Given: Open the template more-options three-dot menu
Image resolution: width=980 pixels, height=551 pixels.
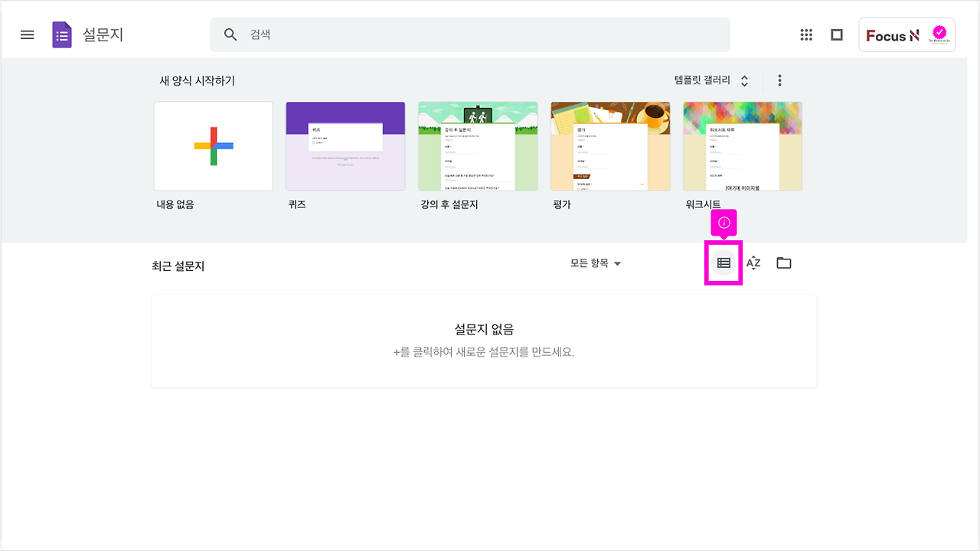Looking at the screenshot, I should (779, 80).
